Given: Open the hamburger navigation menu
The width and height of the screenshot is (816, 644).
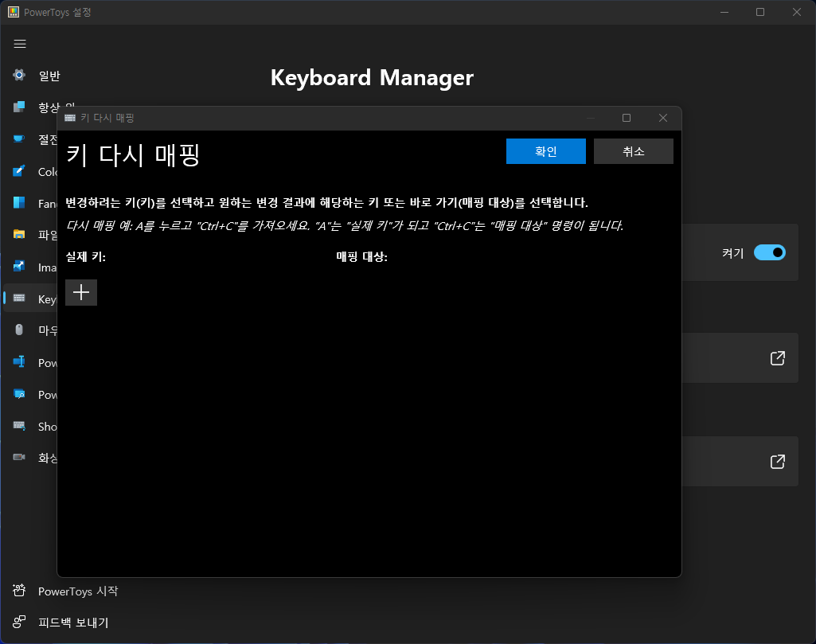Looking at the screenshot, I should [x=20, y=44].
